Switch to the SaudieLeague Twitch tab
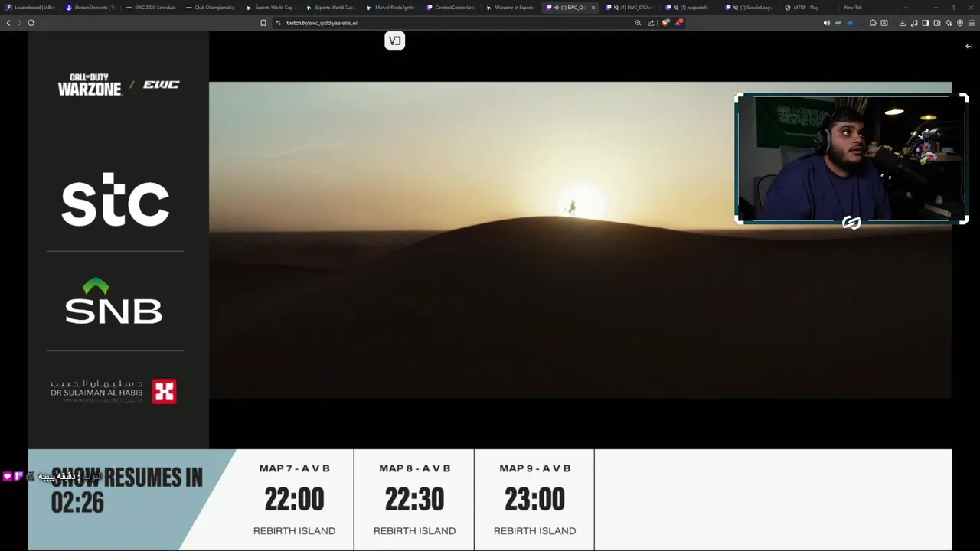980x551 pixels. click(x=750, y=8)
